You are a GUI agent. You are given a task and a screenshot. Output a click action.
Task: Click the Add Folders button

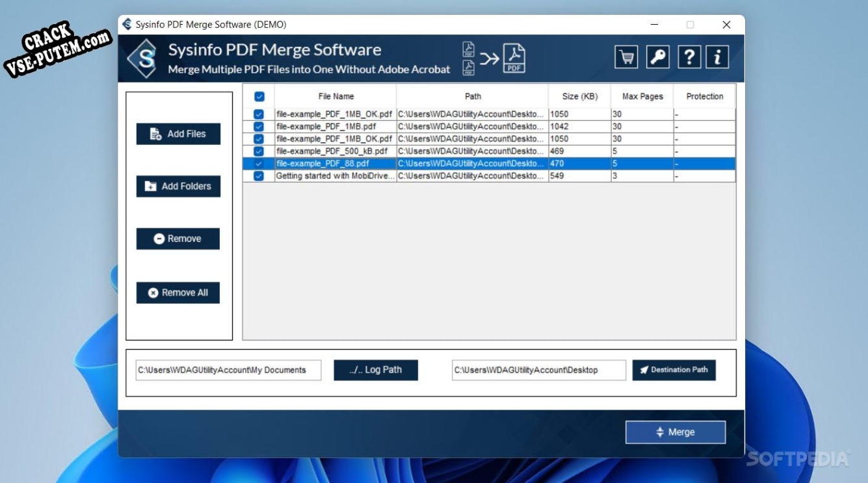(x=178, y=187)
